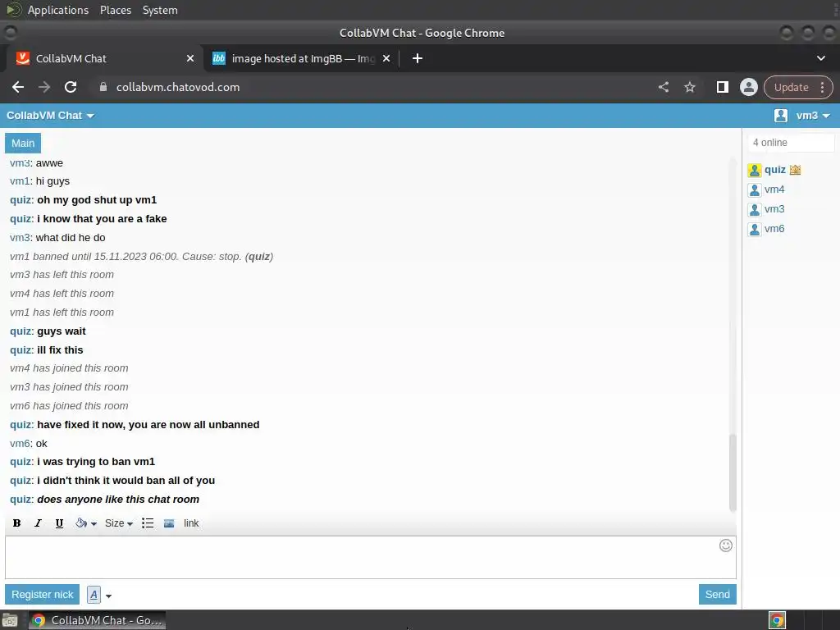Click the text 'vm1 has left this room'
840x630 pixels.
click(62, 313)
